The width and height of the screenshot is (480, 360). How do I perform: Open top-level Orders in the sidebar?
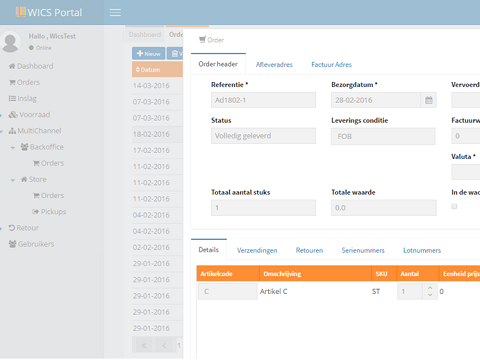[24, 82]
